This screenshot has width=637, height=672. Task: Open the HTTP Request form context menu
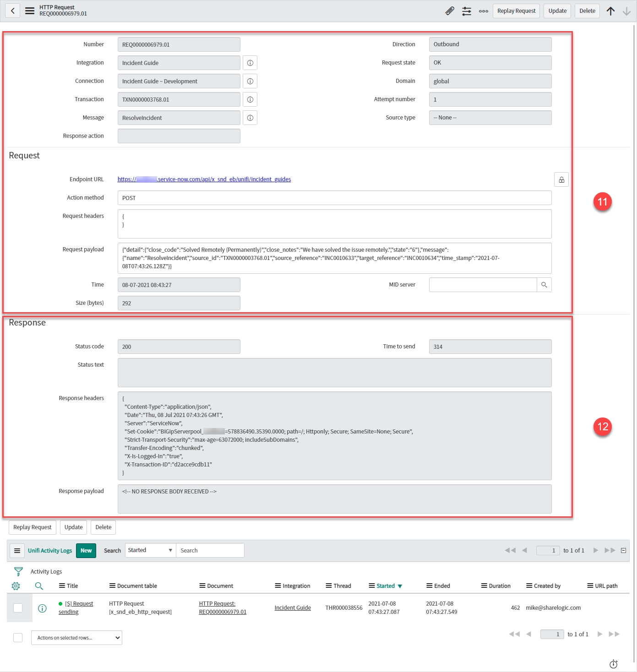(x=30, y=11)
